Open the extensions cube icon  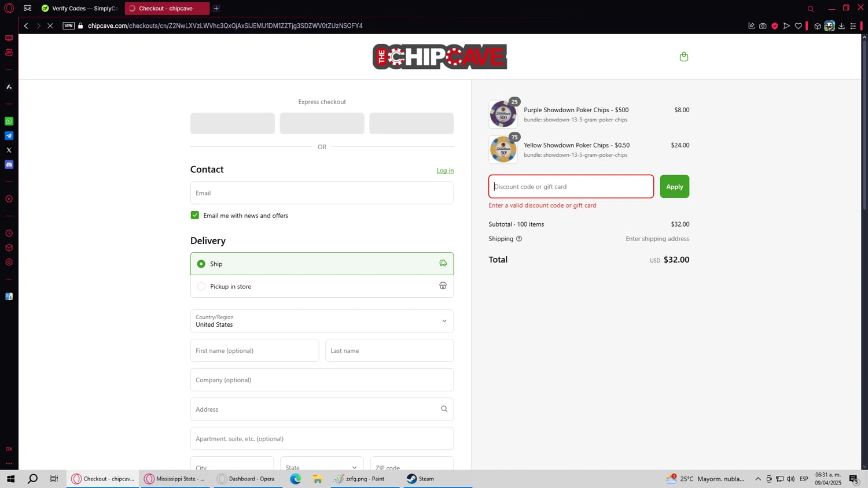click(818, 26)
